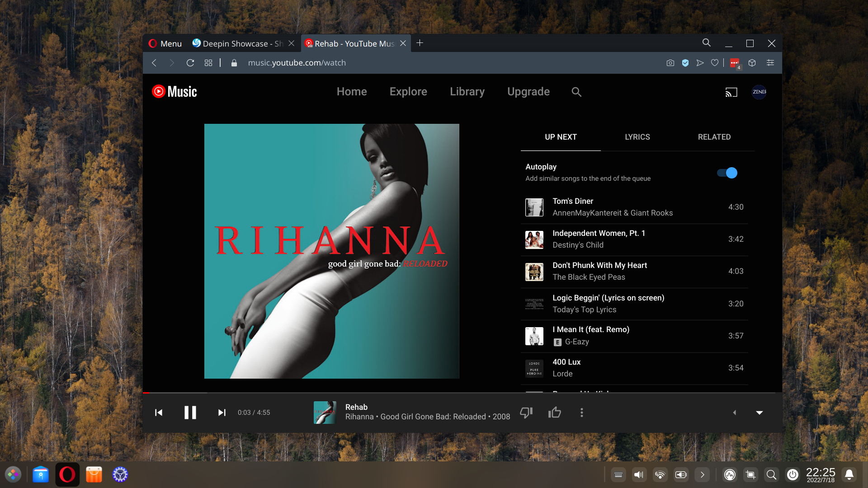This screenshot has width=868, height=488.
Task: Open system settings gear in dock
Action: point(120,474)
